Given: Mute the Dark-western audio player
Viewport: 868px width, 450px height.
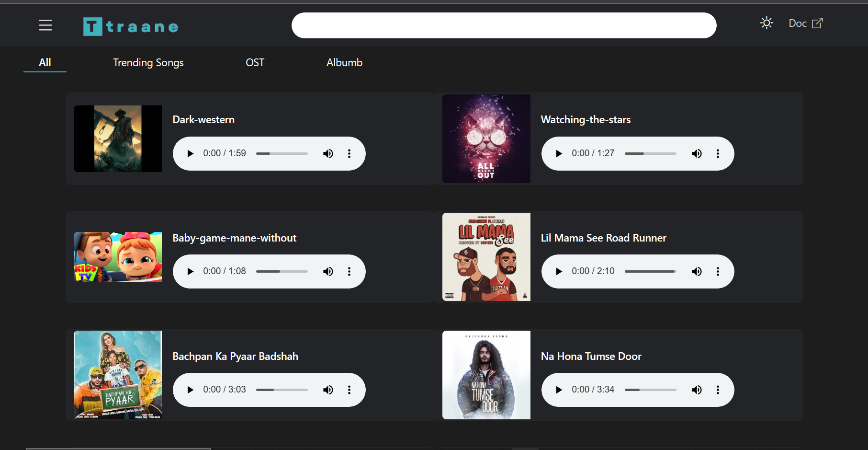Looking at the screenshot, I should tap(328, 153).
